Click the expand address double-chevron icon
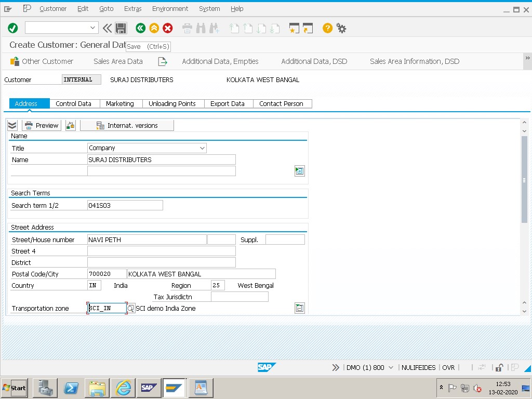The image size is (532, 399). (x=12, y=126)
